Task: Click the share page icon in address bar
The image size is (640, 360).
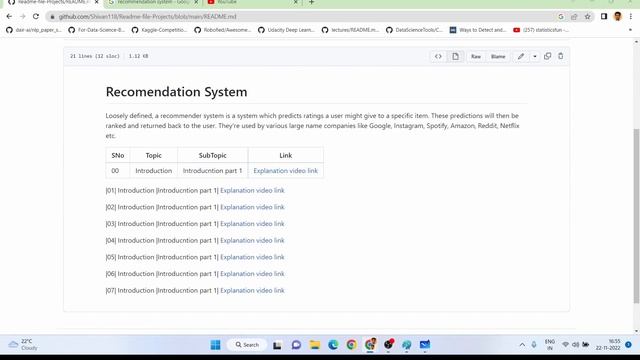Action: [x=574, y=16]
